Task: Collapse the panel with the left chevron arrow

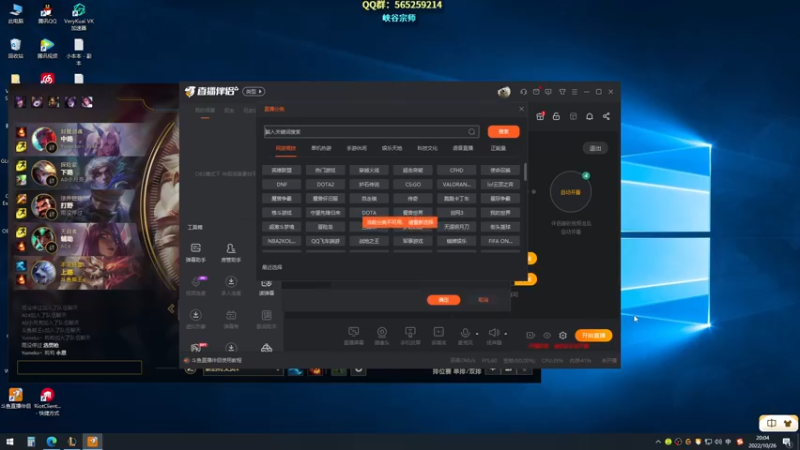Action: coord(171,308)
